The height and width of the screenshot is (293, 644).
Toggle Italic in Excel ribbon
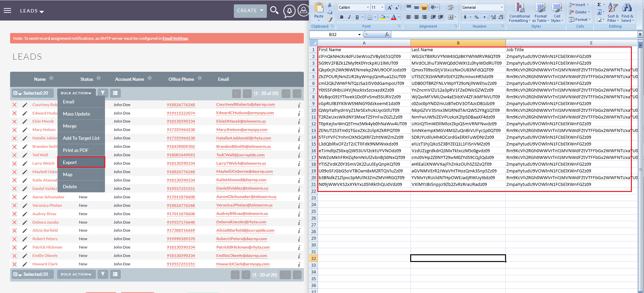pyautogui.click(x=349, y=17)
